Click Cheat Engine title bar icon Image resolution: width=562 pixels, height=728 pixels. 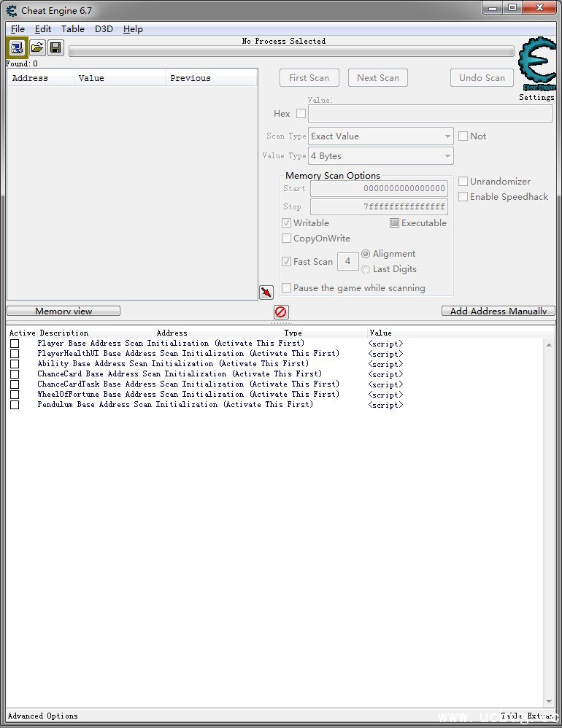(12, 10)
